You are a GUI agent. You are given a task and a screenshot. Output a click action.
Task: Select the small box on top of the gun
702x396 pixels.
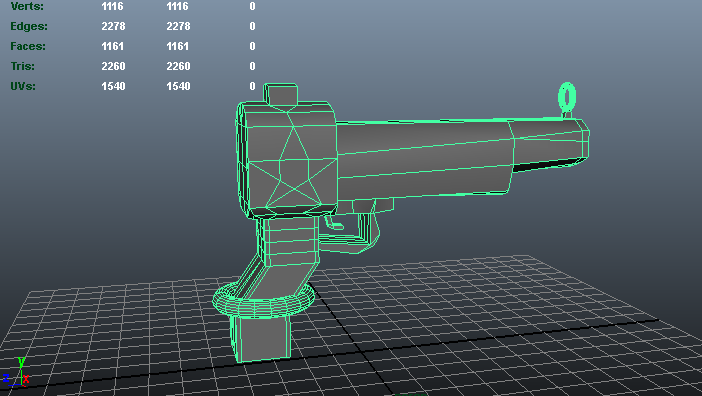coord(281,94)
